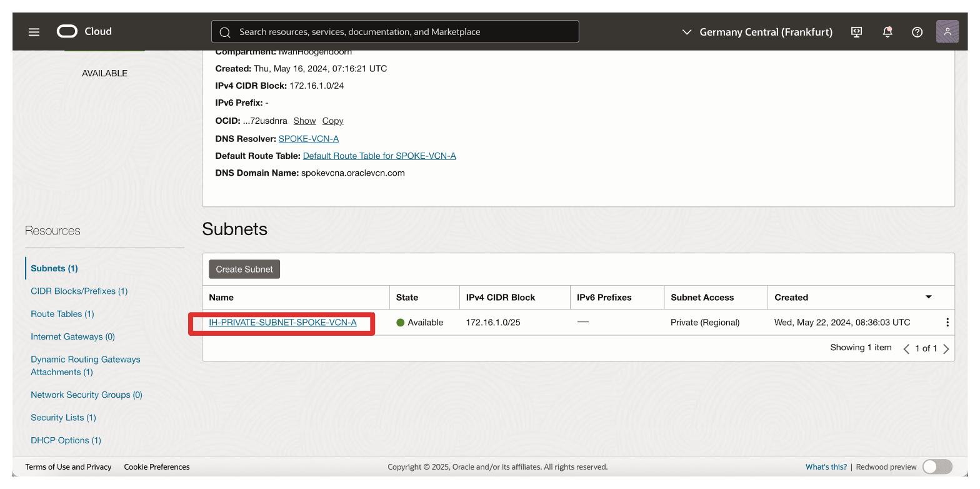Viewport: 980px width, 489px height.
Task: Open Dynamic Routing Gateways Attachments (1)
Action: click(86, 366)
